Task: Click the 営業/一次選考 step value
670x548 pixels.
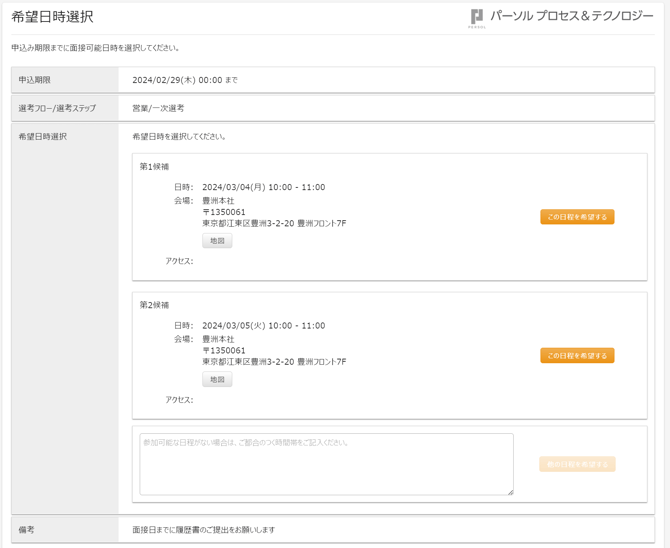Action: 158,108
